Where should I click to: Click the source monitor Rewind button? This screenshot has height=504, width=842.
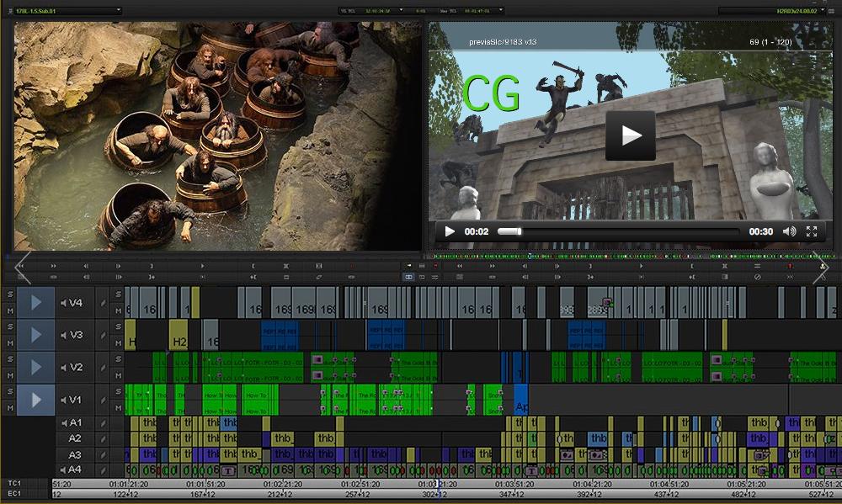click(20, 266)
